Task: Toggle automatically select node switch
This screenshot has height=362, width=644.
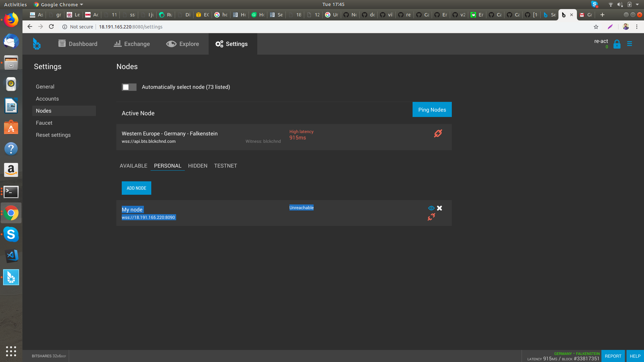Action: pyautogui.click(x=129, y=87)
